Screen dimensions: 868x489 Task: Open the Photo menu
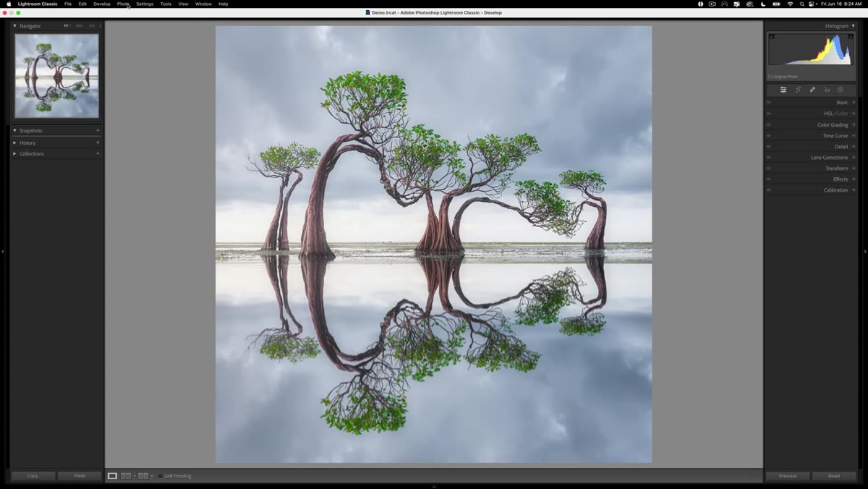click(x=123, y=4)
